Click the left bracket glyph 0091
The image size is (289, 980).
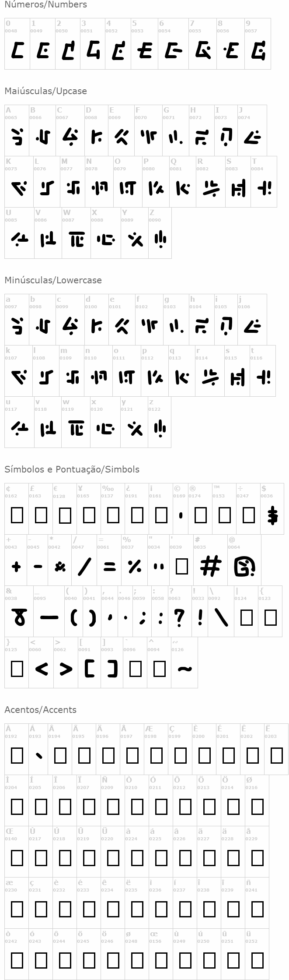[x=90, y=663]
